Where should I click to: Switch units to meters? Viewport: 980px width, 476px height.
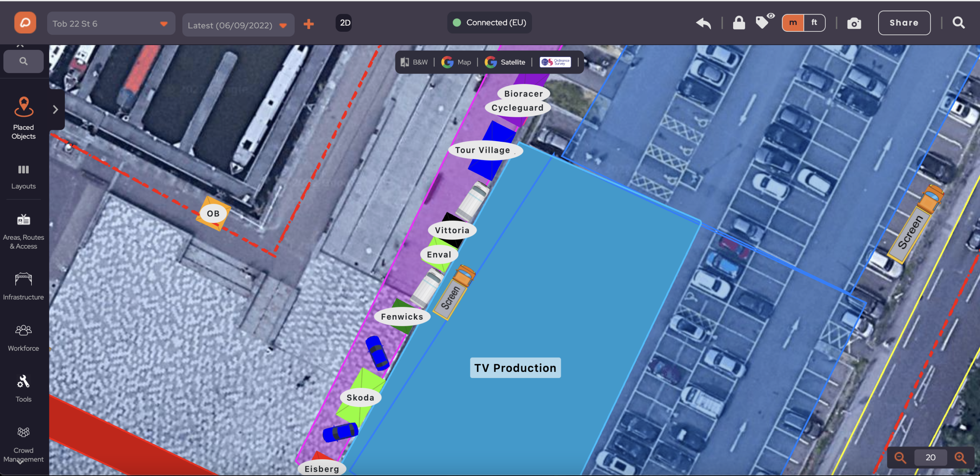point(793,23)
